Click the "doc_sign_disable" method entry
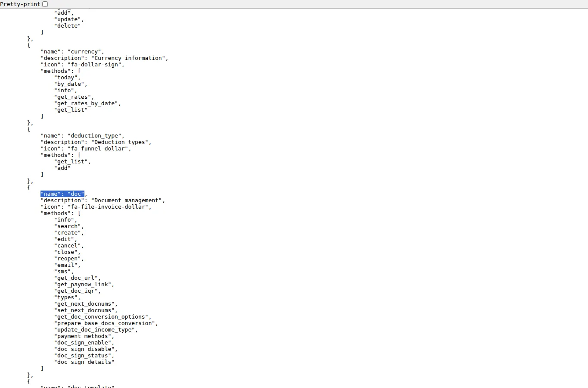The height and width of the screenshot is (388, 588). click(84, 349)
